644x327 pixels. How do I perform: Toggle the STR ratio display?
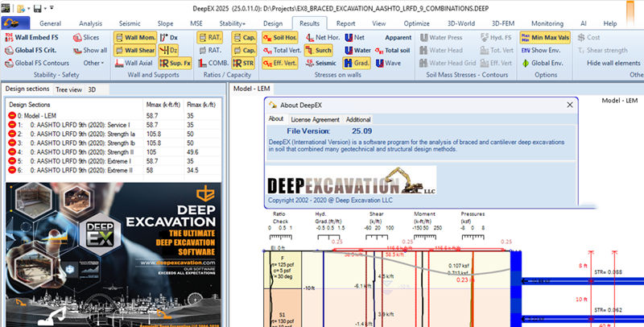pos(243,63)
